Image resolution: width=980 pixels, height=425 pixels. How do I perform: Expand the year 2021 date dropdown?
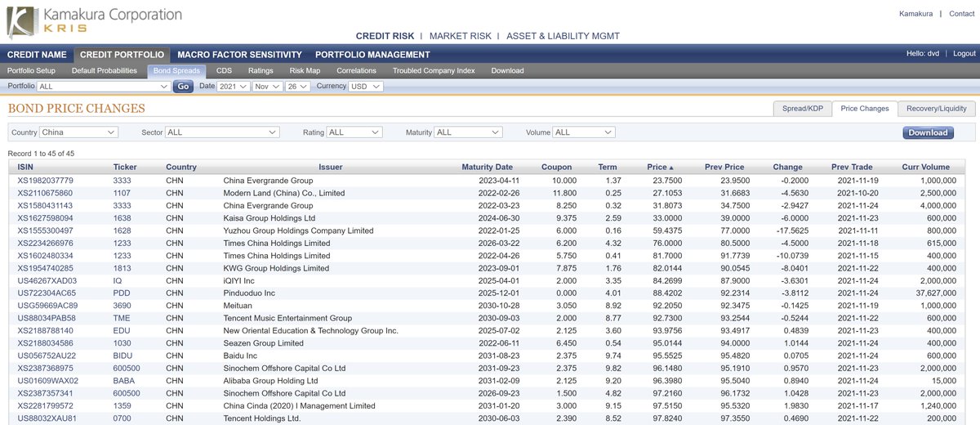click(x=234, y=86)
